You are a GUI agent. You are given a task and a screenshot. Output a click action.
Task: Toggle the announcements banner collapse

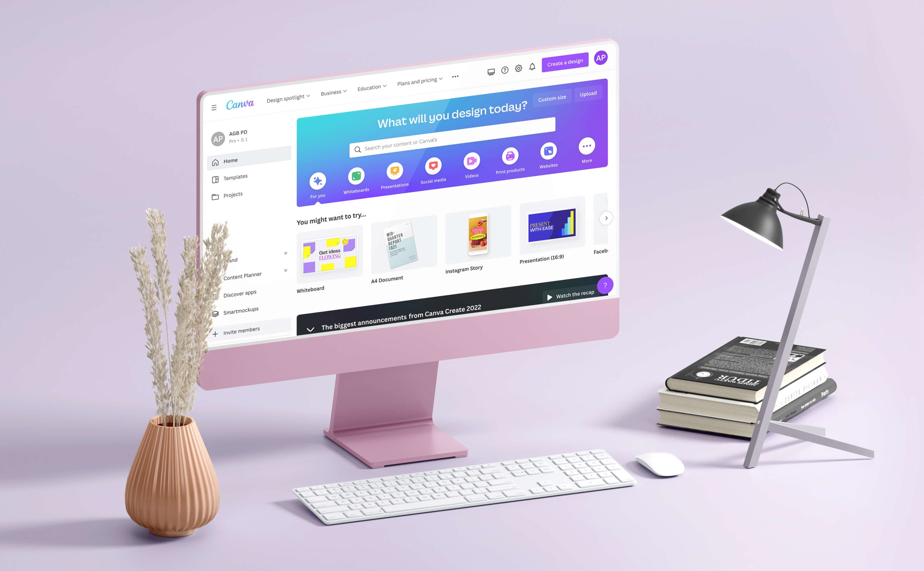pyautogui.click(x=311, y=324)
